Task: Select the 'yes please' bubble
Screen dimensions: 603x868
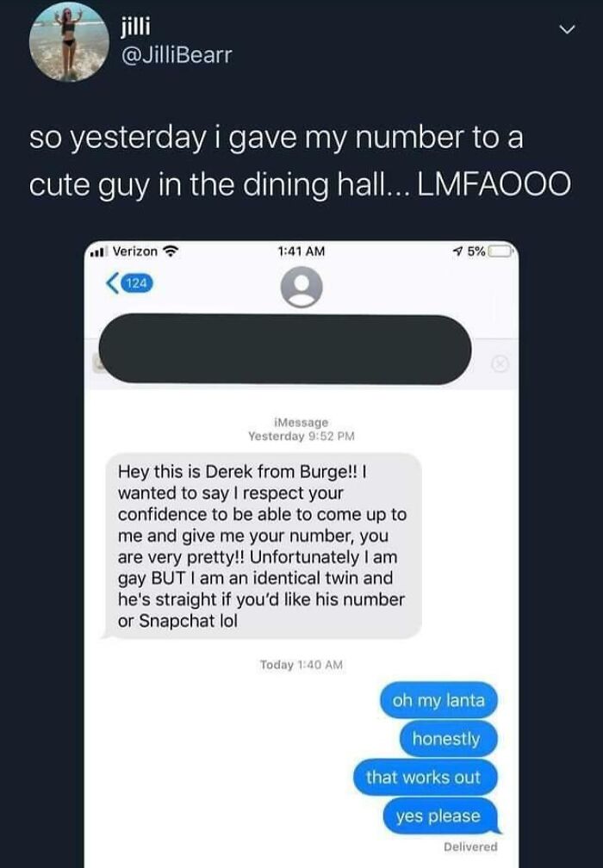Action: tap(440, 815)
